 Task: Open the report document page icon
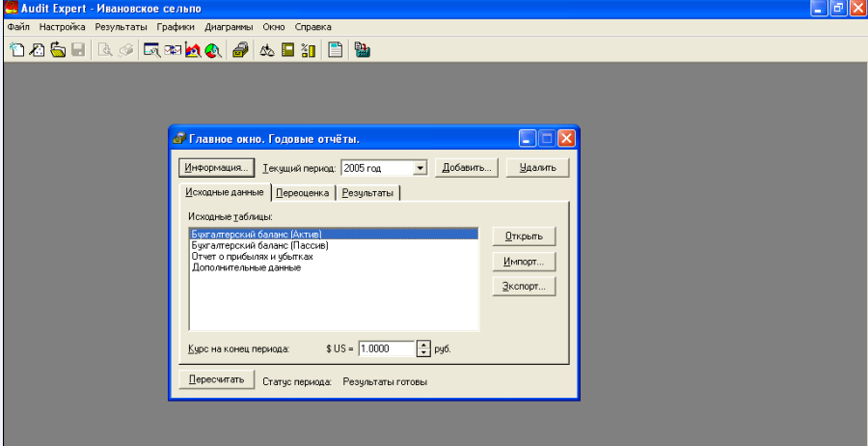click(335, 50)
